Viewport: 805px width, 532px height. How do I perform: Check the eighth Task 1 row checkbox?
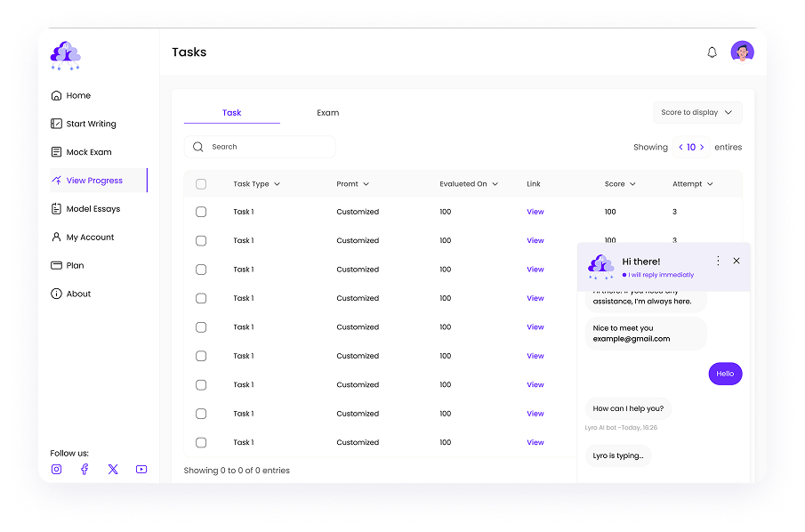201,414
